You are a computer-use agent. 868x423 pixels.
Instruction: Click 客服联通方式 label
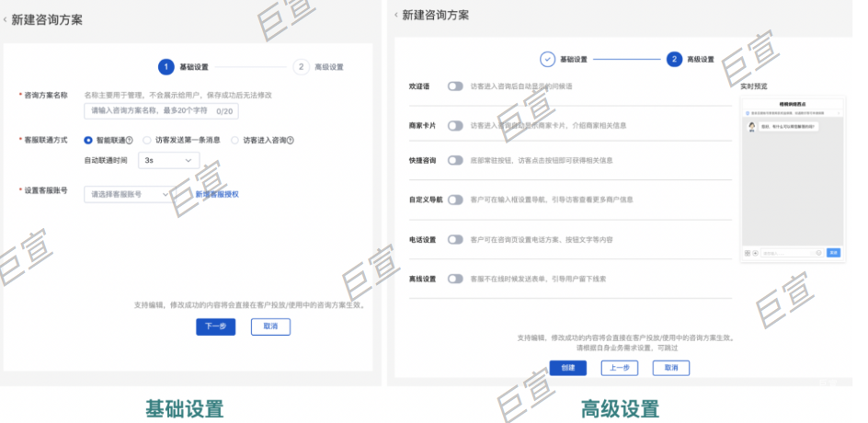click(x=45, y=140)
